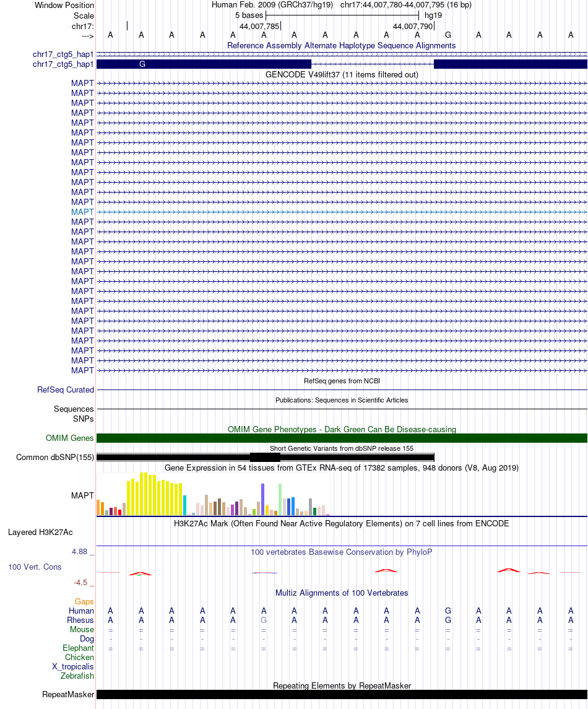Click the 'RefSeq Curated' track label
Image resolution: width=588 pixels, height=709 pixels.
[66, 389]
